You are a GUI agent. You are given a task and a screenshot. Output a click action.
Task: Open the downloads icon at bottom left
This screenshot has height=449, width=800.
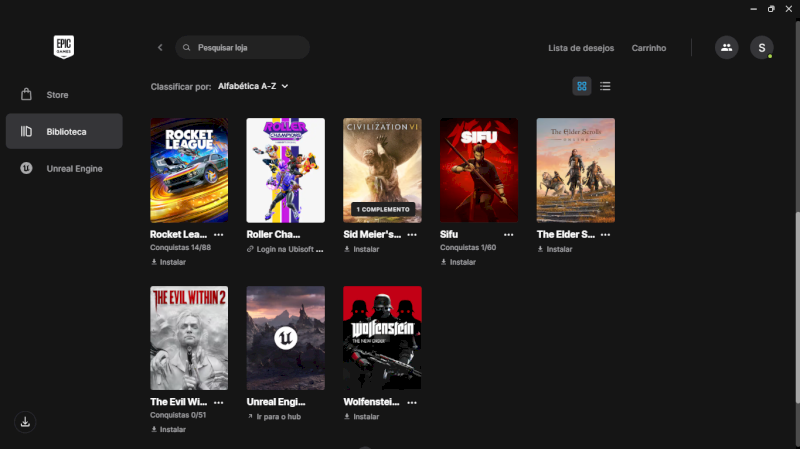coord(25,422)
